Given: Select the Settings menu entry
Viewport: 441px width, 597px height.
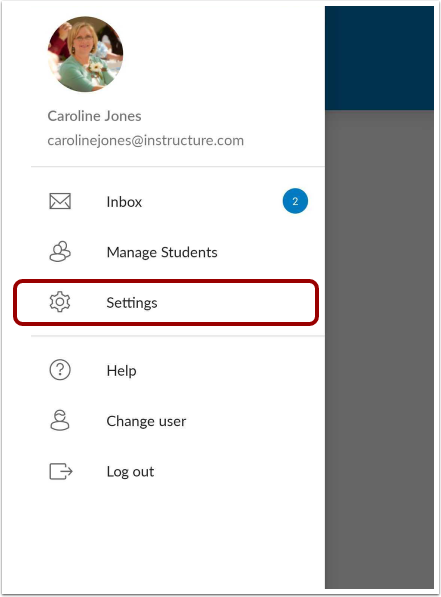Looking at the screenshot, I should [166, 302].
